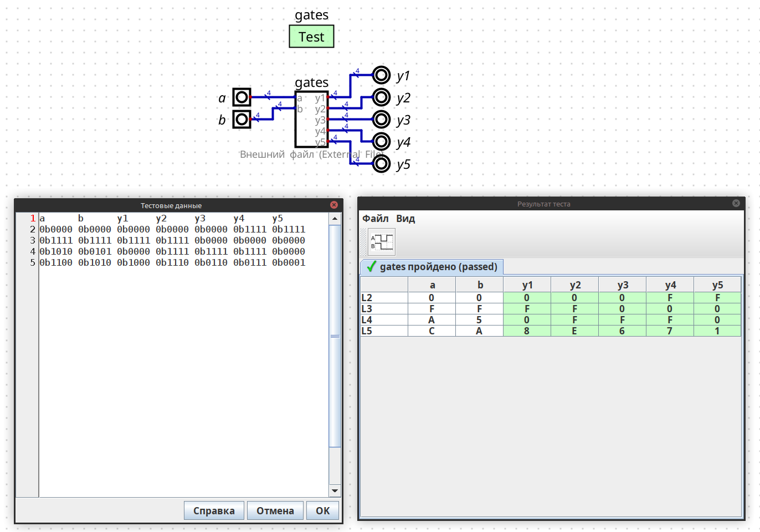This screenshot has width=760, height=532.
Task: Select output pin y4
Action: 381,142
